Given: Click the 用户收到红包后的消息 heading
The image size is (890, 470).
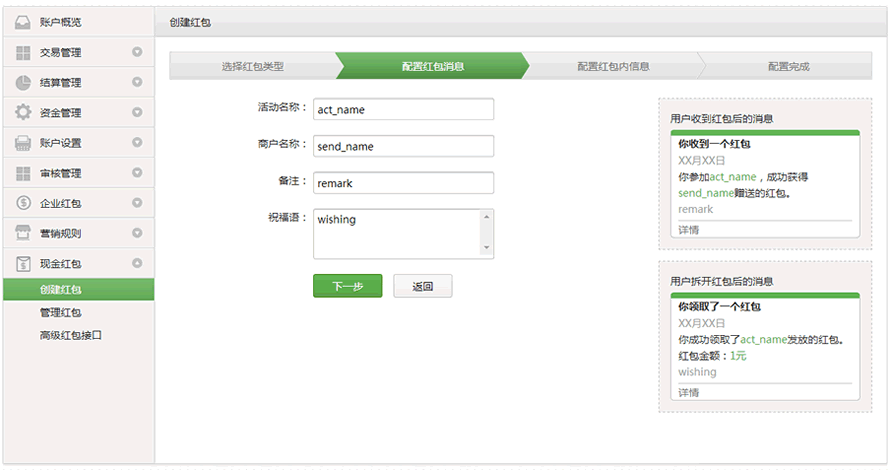Looking at the screenshot, I should 721,119.
